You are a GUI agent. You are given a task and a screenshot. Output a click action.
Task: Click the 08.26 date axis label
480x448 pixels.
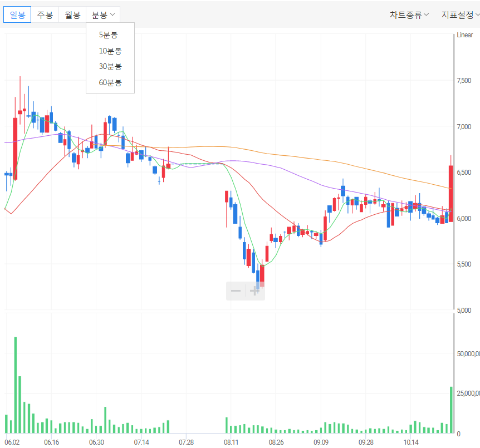point(276,442)
